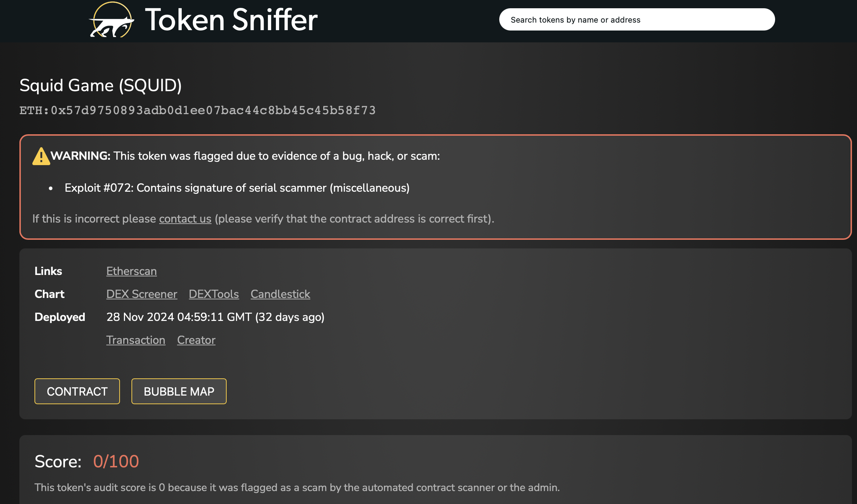Open the Creator address link
This screenshot has height=504, width=857.
tap(196, 340)
